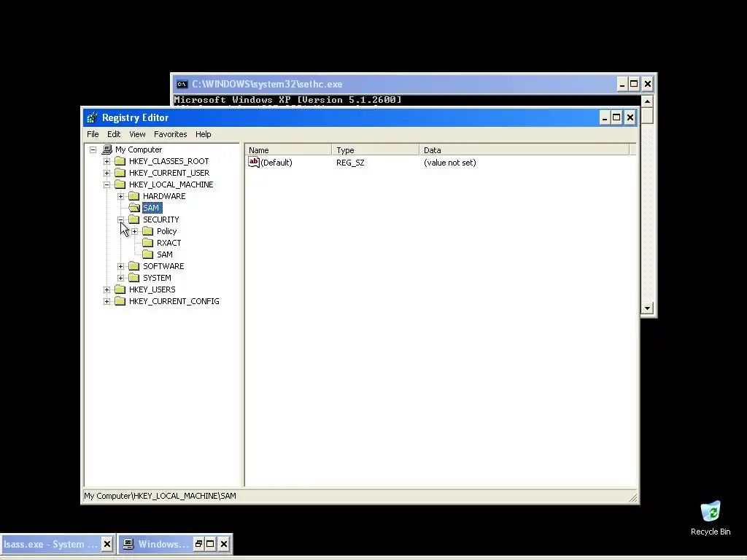Open the Help menu
The width and height of the screenshot is (747, 560).
(204, 134)
